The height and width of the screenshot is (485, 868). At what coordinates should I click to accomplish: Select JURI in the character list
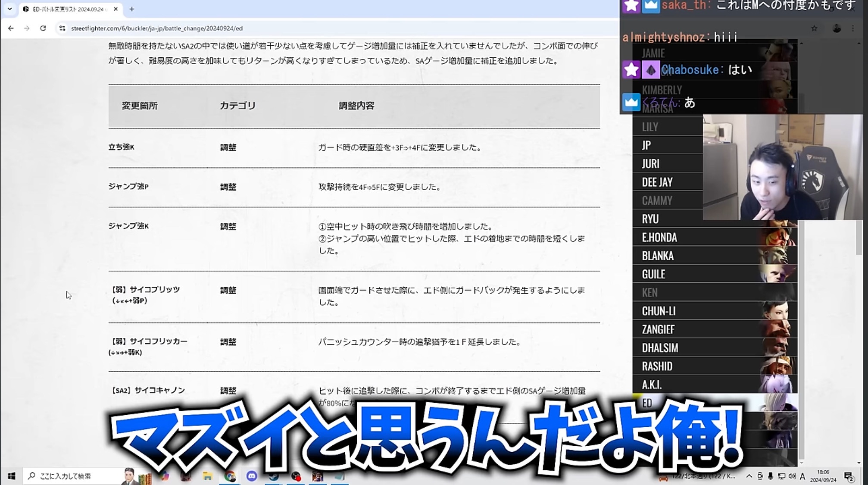668,164
